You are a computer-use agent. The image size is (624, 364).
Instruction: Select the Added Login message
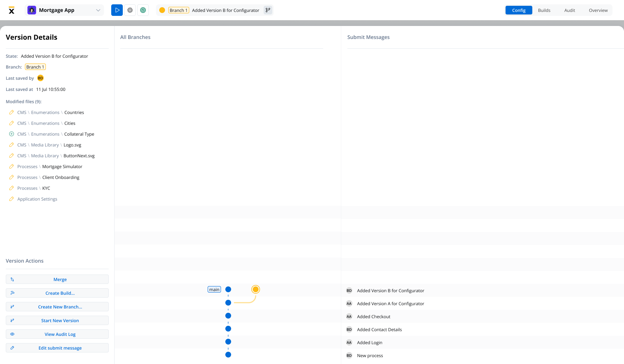369,343
